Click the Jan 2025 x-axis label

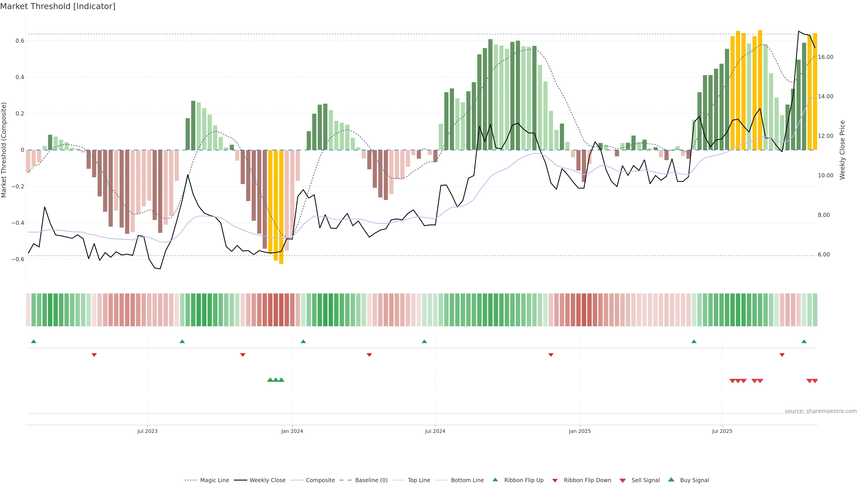pyautogui.click(x=580, y=431)
